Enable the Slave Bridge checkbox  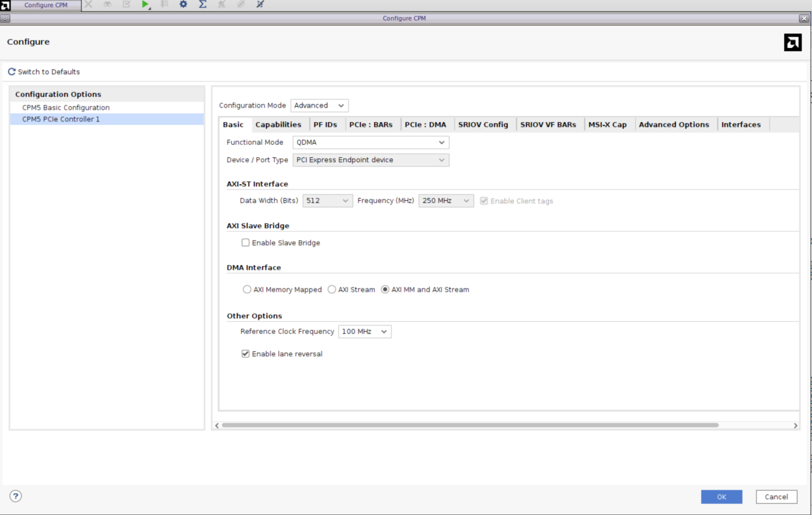[245, 242]
